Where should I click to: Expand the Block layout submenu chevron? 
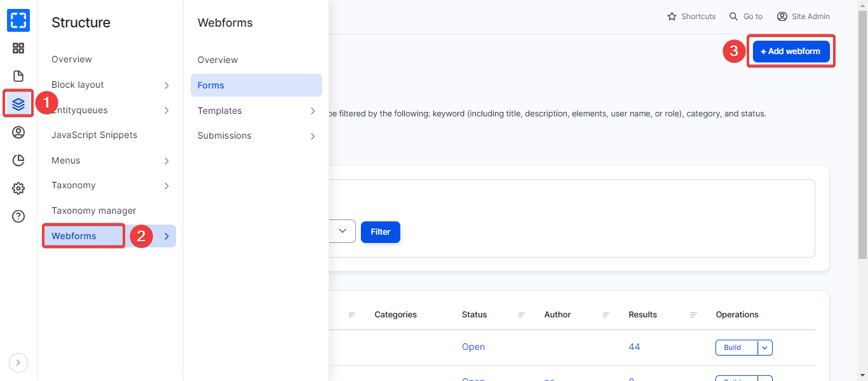[166, 85]
